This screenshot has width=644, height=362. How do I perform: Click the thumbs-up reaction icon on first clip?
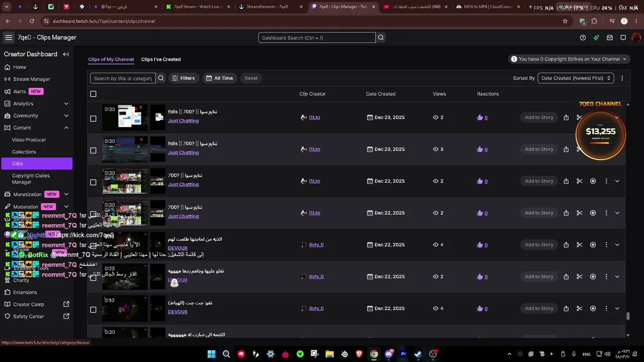point(480,118)
